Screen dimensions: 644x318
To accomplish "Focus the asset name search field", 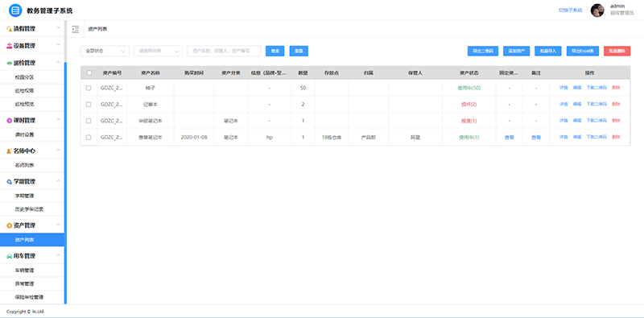I will [x=224, y=51].
